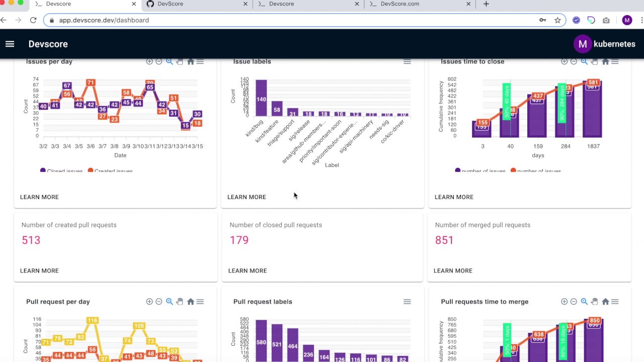Reset zoom in Issues per day chart

pos(191,61)
